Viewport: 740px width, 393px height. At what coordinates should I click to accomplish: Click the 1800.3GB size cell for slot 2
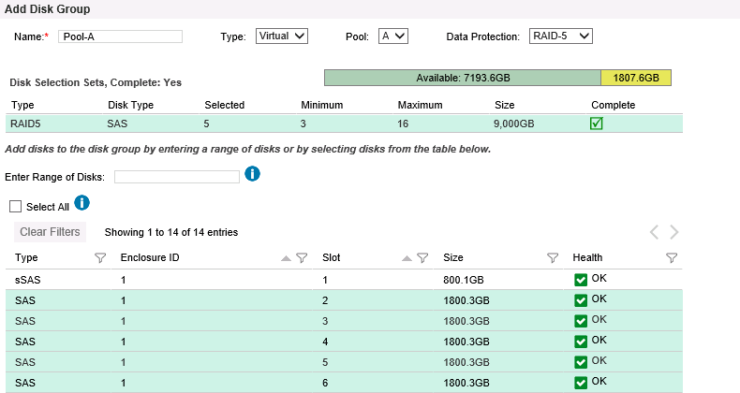(x=466, y=301)
